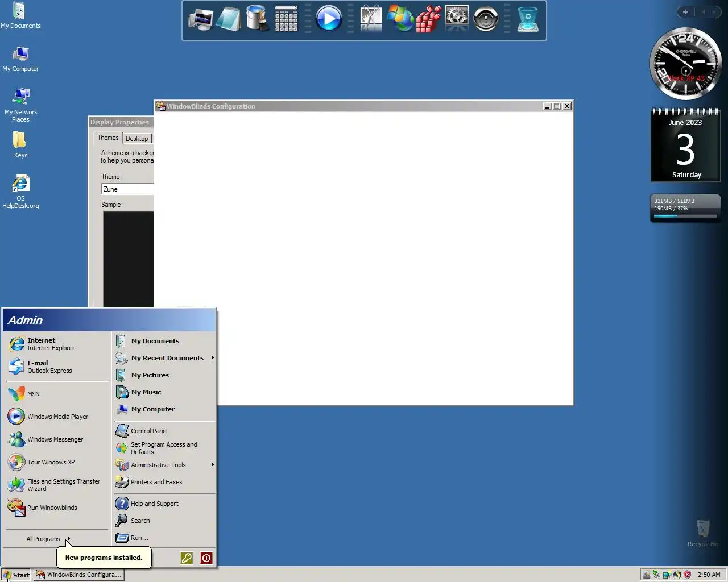Open Set Program Access and Defaults
This screenshot has height=582, width=728.
[165, 448]
